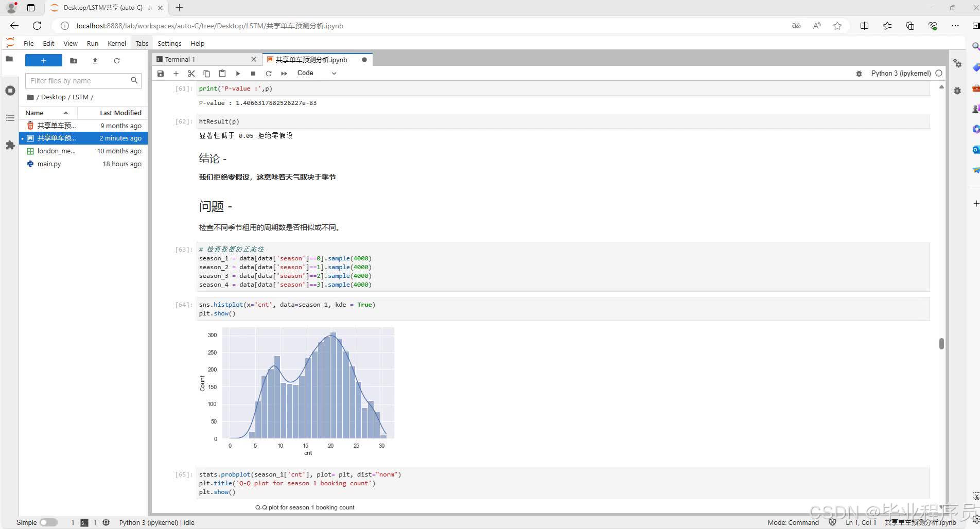
Task: Copy the selected cell
Action: (207, 74)
